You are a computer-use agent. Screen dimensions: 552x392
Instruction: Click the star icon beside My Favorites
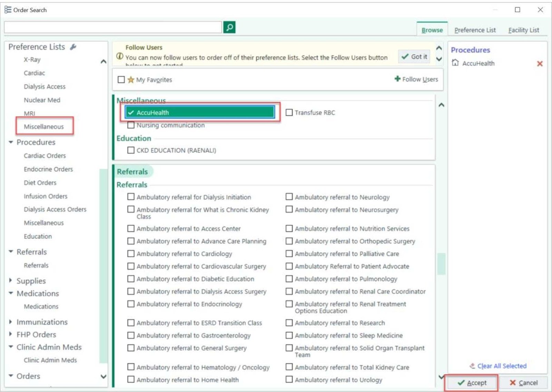click(x=131, y=80)
